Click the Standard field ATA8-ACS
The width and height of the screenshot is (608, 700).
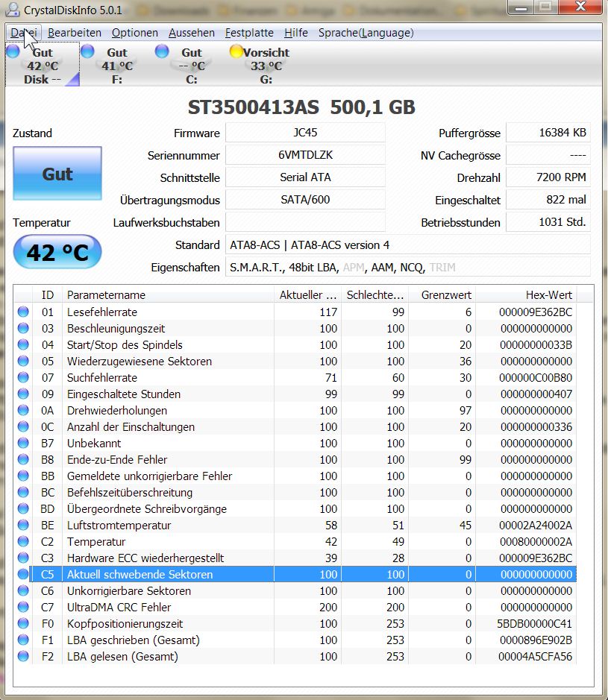pyautogui.click(x=407, y=245)
